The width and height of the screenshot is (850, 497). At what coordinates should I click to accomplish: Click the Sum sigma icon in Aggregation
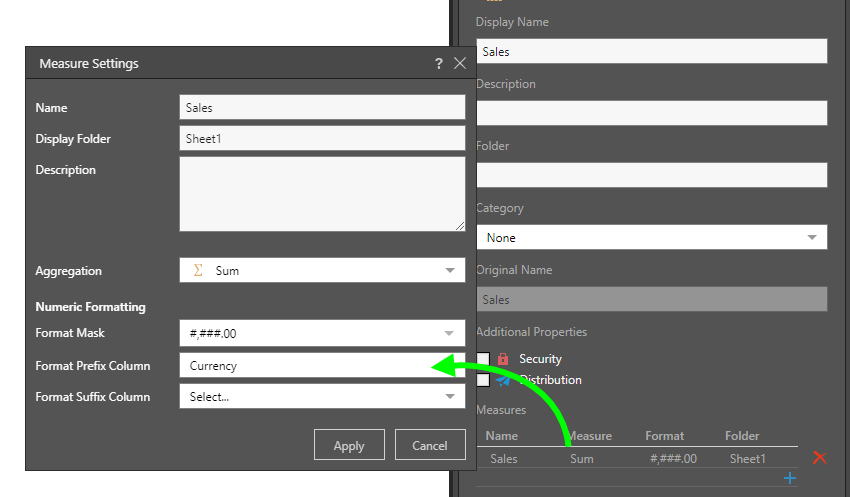pos(198,270)
